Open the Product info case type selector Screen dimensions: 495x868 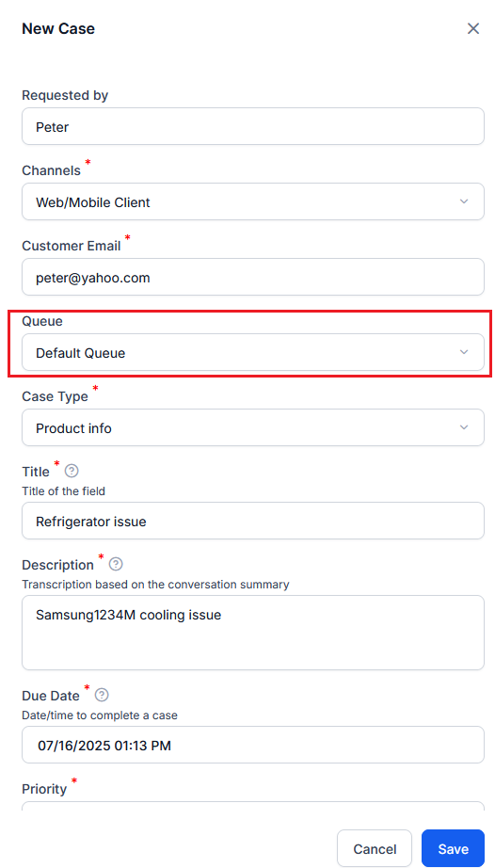tap(253, 427)
